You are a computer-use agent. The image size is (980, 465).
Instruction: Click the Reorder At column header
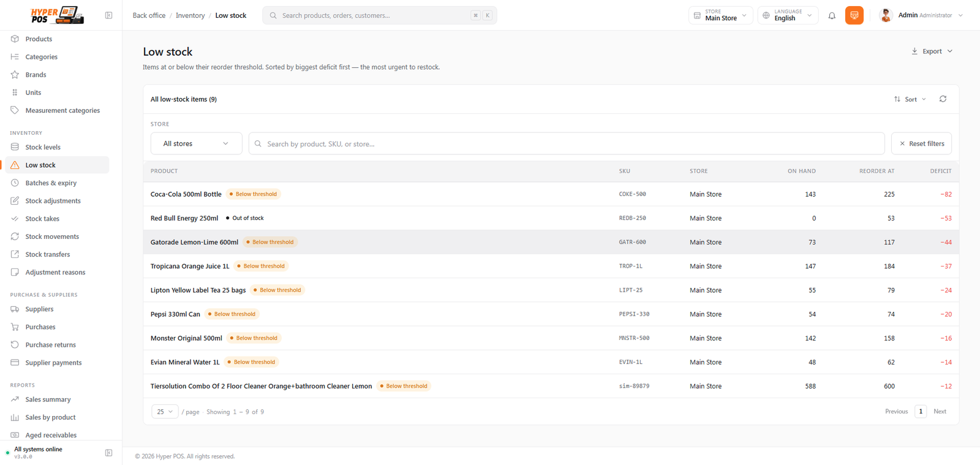coord(876,171)
